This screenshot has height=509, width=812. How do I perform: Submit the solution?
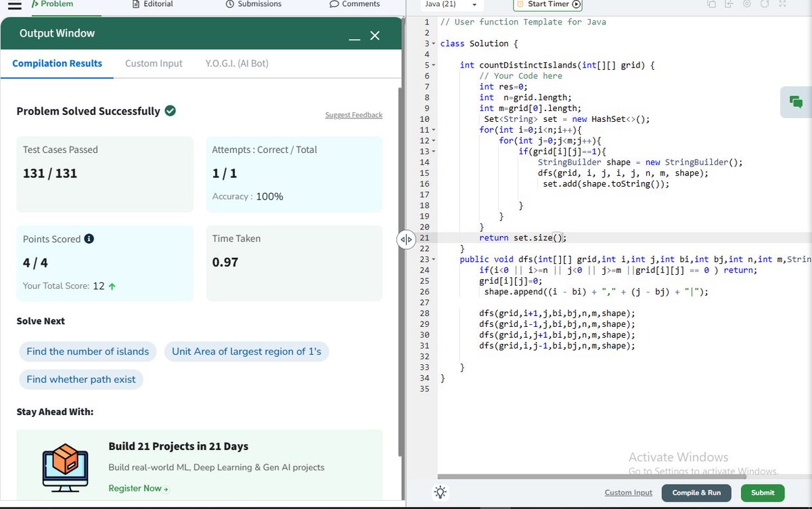point(763,493)
